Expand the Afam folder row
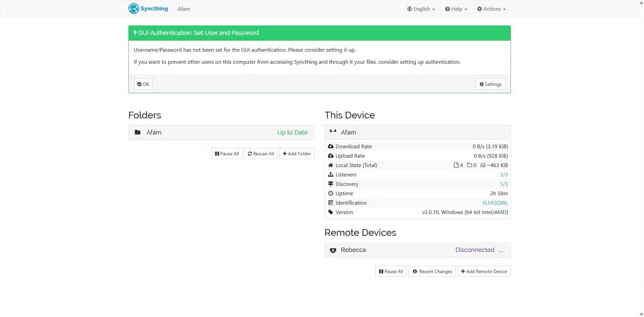This screenshot has height=317, width=644. 221,132
